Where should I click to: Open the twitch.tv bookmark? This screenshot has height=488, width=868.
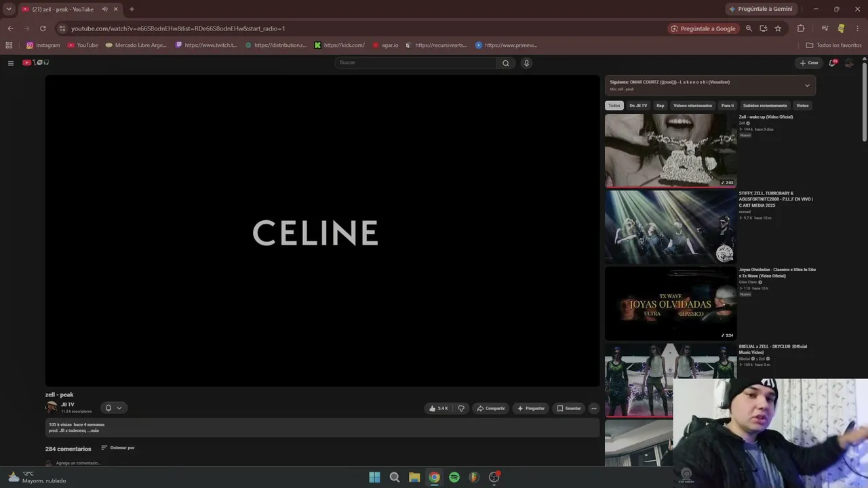206,45
